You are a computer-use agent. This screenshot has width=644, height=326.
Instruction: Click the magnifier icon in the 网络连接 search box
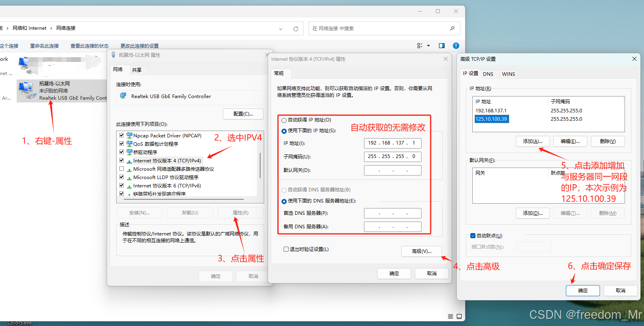click(452, 28)
